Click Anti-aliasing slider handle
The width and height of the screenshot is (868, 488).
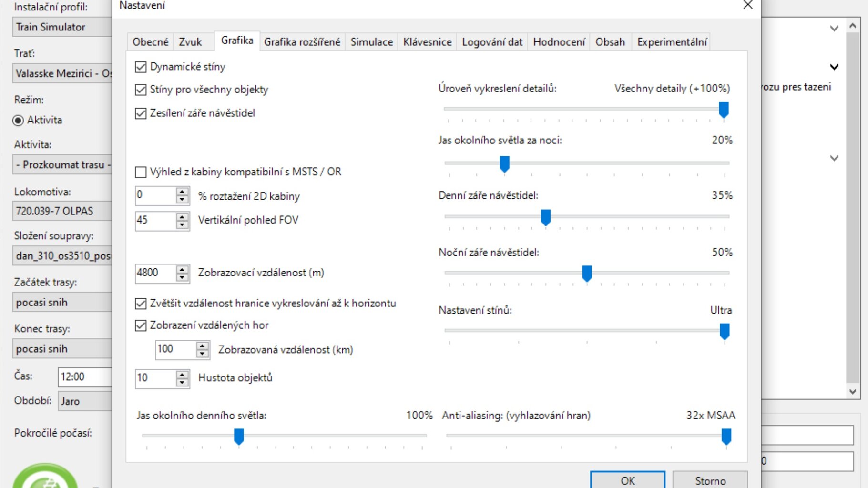(x=726, y=437)
